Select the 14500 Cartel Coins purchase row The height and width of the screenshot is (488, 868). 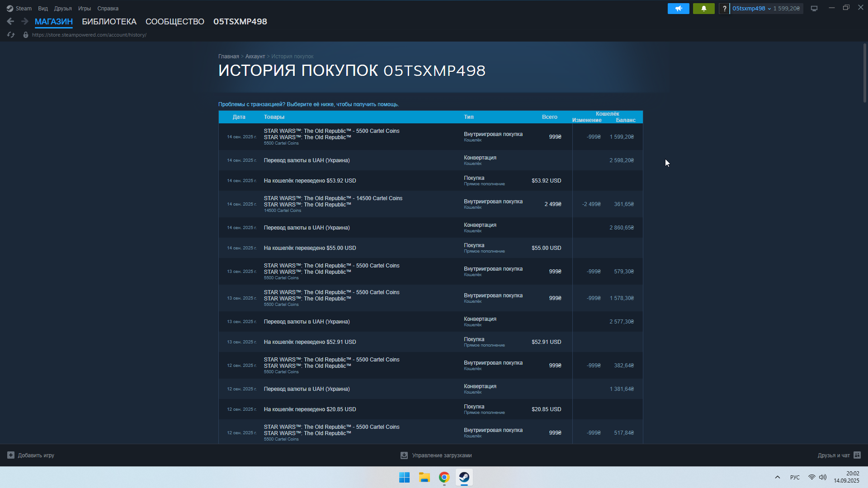(x=430, y=204)
